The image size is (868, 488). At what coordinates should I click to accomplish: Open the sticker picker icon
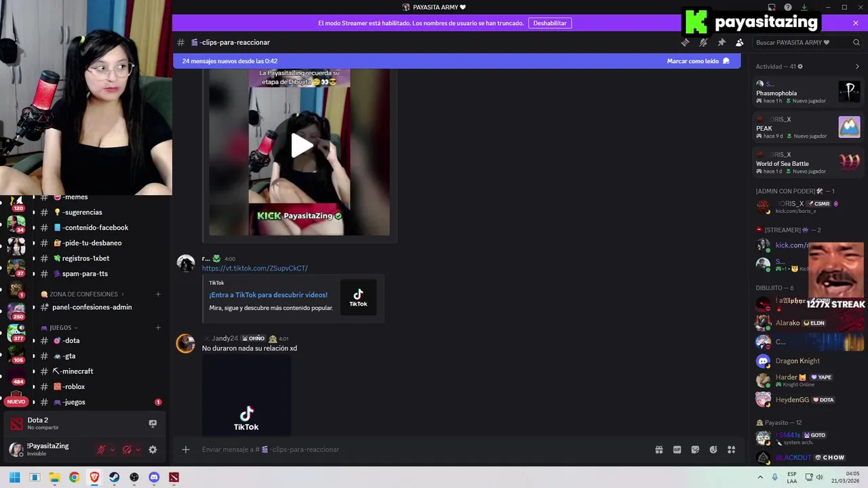pos(695,449)
